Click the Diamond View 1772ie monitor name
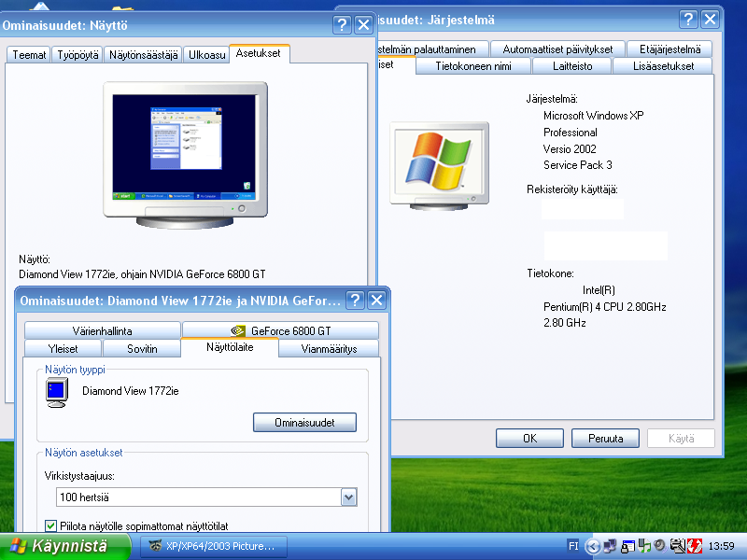This screenshot has width=747, height=560. click(x=131, y=391)
